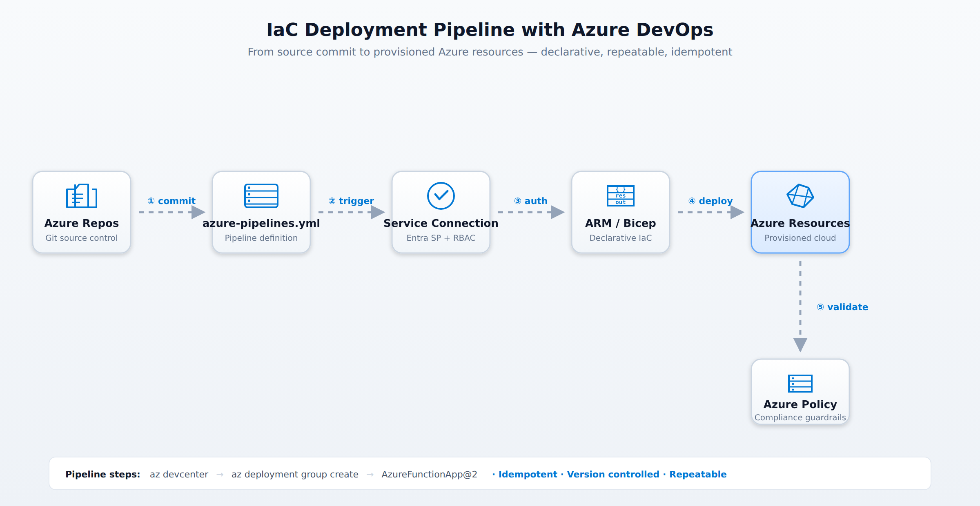Click the 'Entra SP + RBAC' subtitle
The height and width of the screenshot is (506, 980).
441,238
